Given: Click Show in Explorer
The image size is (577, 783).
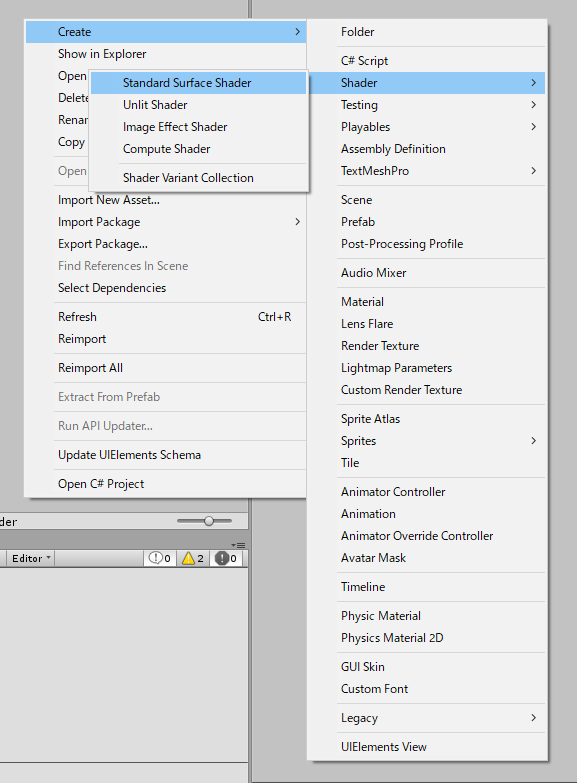Looking at the screenshot, I should (x=166, y=54).
